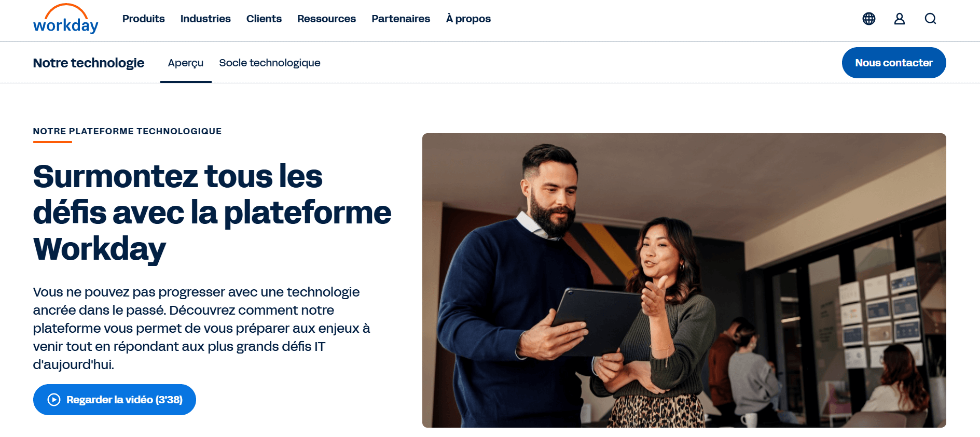The width and height of the screenshot is (980, 437).
Task: Open the globe language selector icon
Action: pos(869,19)
